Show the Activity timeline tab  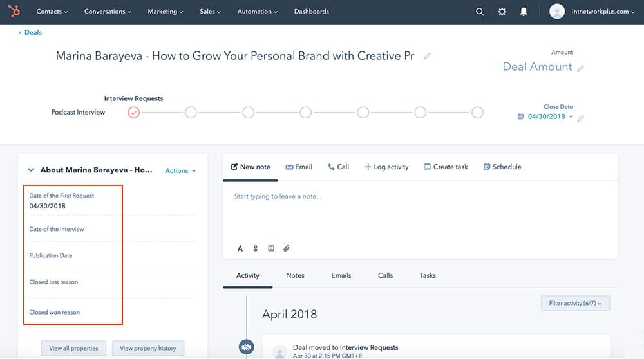(248, 276)
